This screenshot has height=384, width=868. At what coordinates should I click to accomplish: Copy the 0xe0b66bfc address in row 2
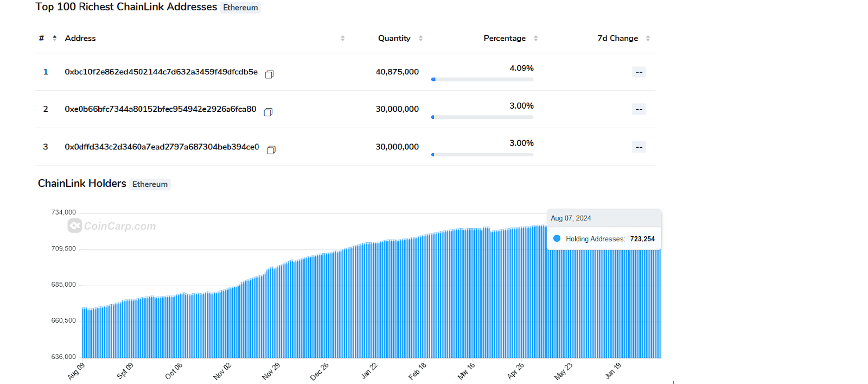(x=268, y=112)
